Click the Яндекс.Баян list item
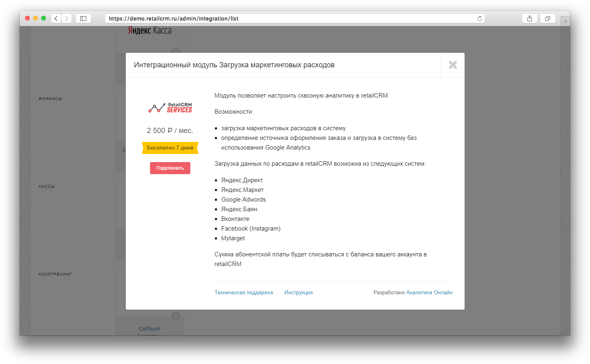Image resolution: width=590 pixels, height=364 pixels. 239,209
